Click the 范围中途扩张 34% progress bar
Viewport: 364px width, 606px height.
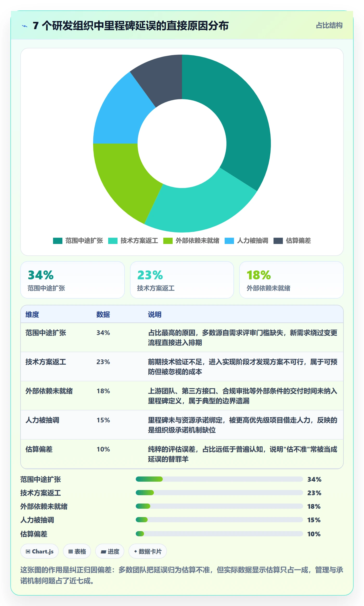219,479
